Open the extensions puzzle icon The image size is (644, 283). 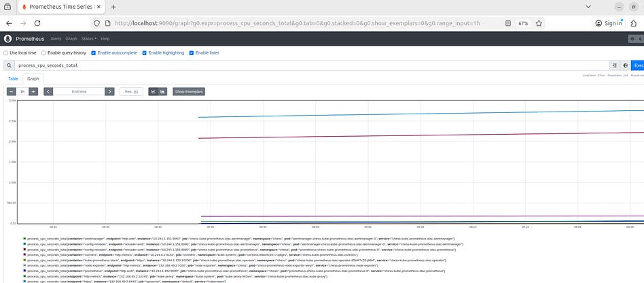click(x=633, y=23)
